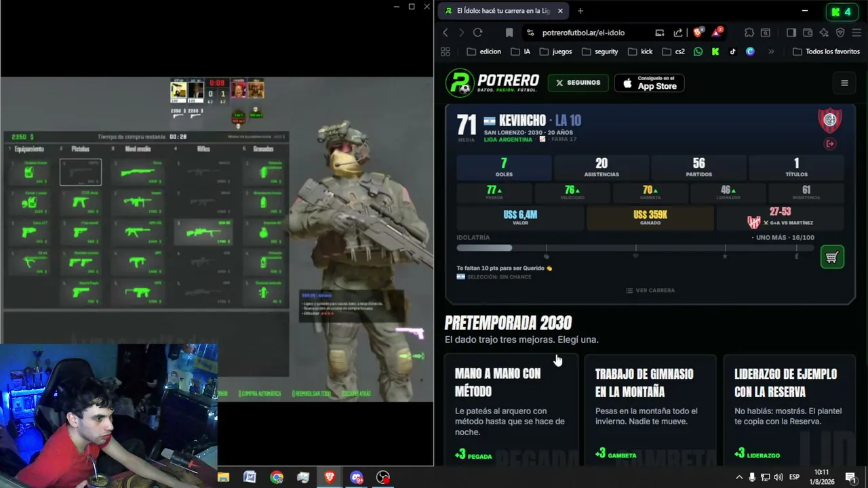This screenshot has width=868, height=488.
Task: Choose the Pistolas category in buy menu
Action: [x=80, y=149]
